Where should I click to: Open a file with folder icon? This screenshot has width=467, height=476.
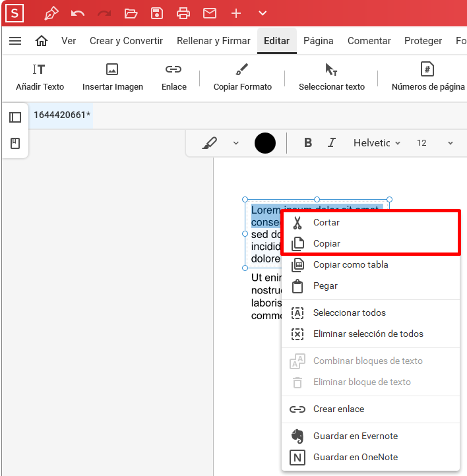(131, 13)
